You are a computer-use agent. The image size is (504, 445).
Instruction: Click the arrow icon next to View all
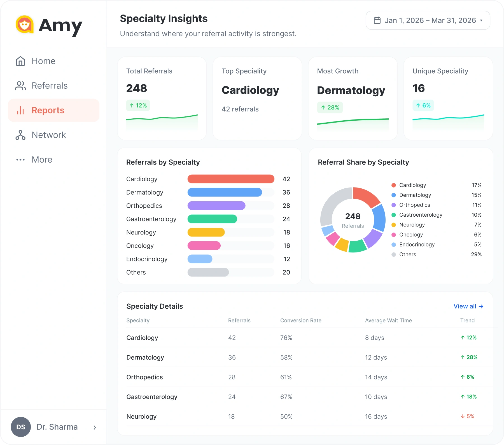click(x=481, y=306)
